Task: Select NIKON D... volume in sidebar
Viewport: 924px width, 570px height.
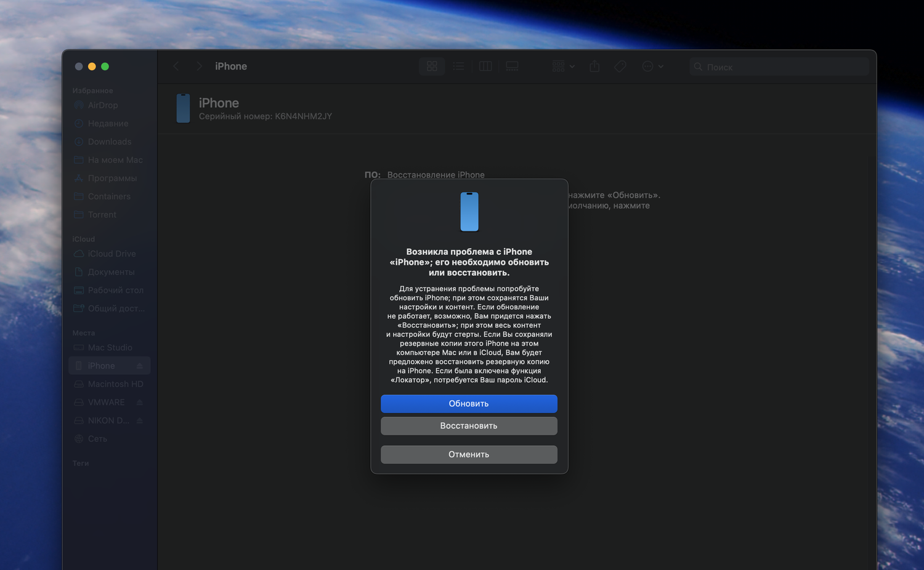Action: coord(108,420)
